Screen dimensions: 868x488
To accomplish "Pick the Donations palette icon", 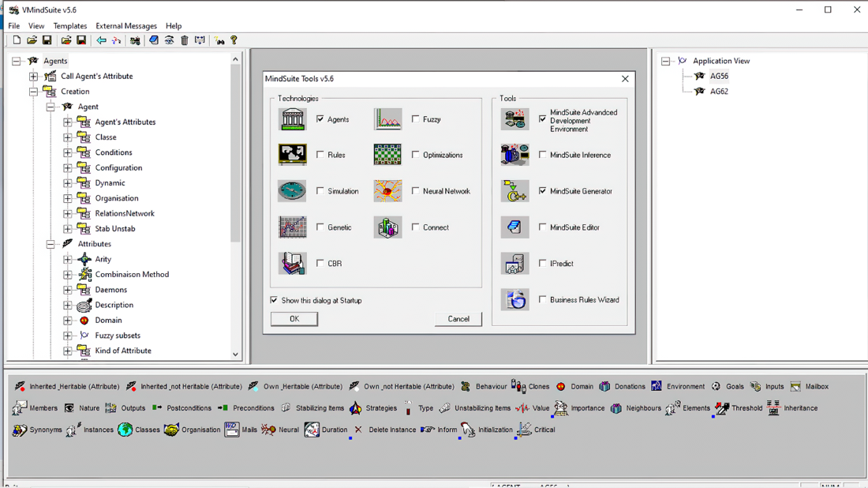I will click(x=604, y=386).
